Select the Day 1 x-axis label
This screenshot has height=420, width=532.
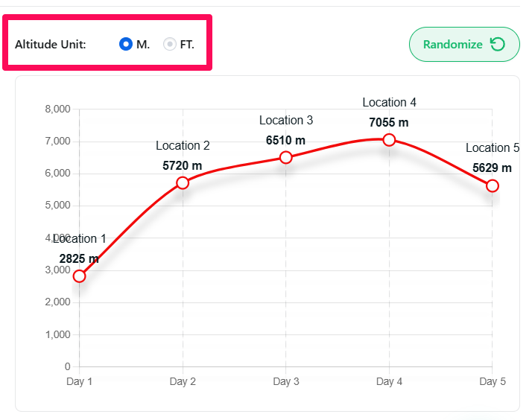tap(80, 382)
